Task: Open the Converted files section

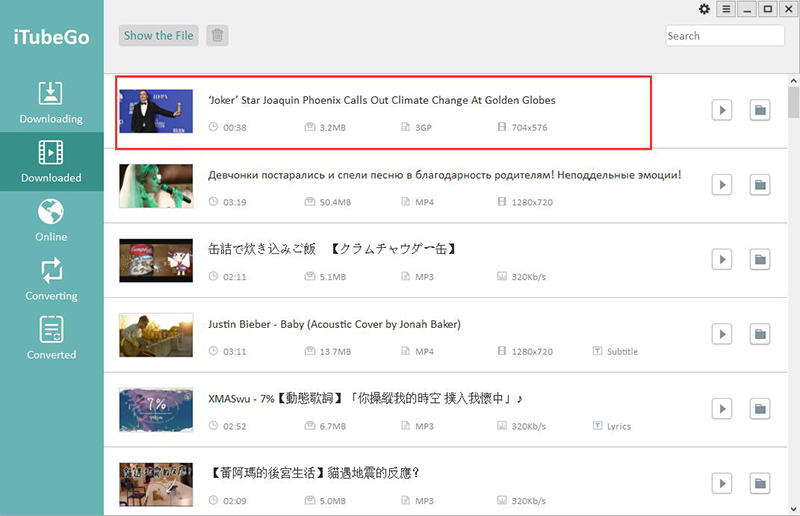Action: pyautogui.click(x=51, y=338)
